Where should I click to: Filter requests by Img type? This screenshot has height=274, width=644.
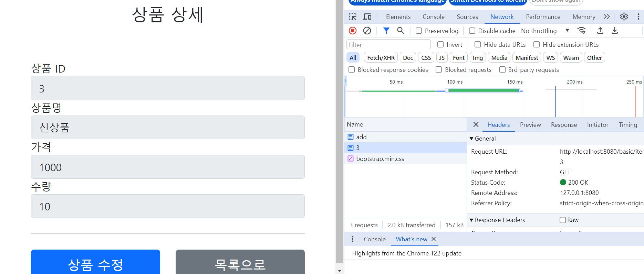(x=478, y=57)
